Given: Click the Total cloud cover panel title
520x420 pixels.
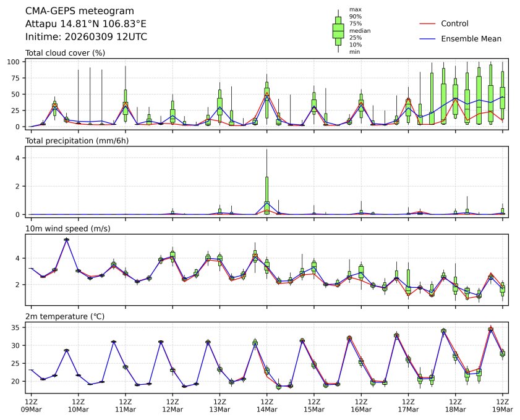Looking at the screenshot, I should (65, 53).
